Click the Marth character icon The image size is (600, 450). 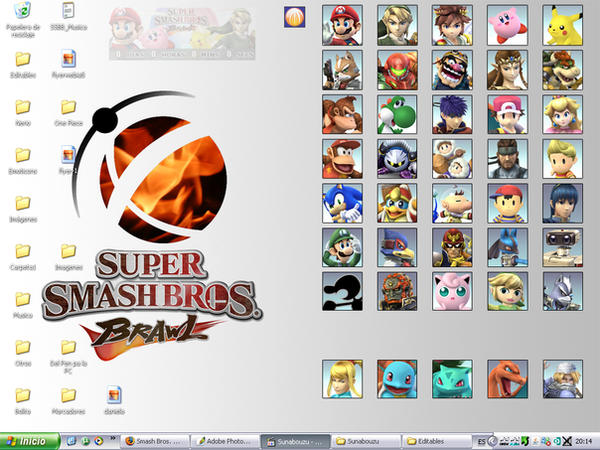coord(562,203)
